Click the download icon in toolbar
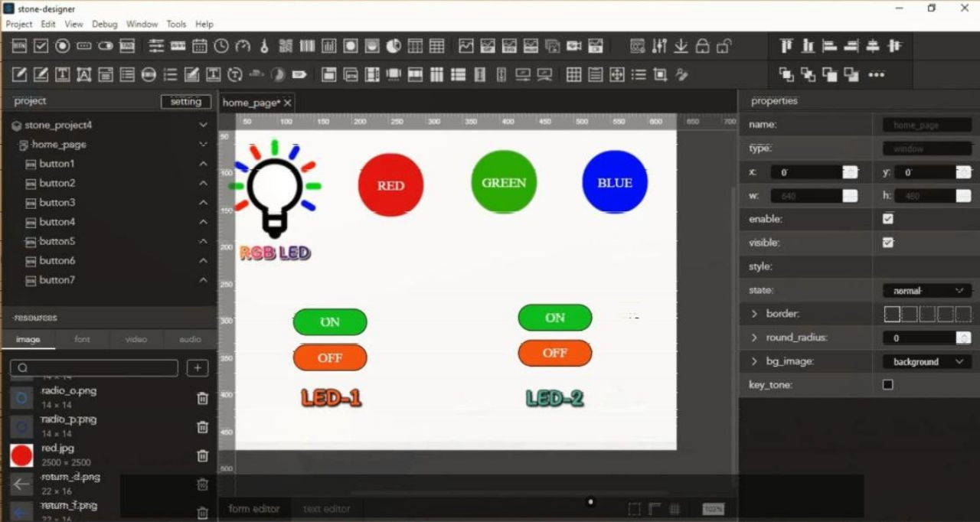 pyautogui.click(x=681, y=47)
